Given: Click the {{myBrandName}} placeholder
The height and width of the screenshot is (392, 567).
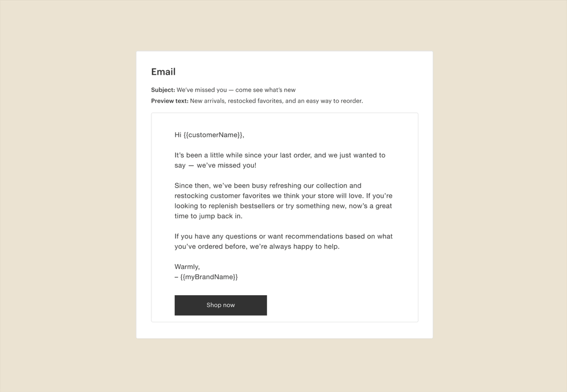Looking at the screenshot, I should (209, 277).
